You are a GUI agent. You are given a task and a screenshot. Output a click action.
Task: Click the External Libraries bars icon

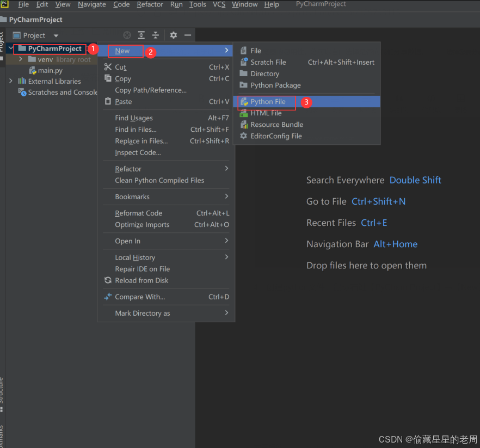coord(22,81)
